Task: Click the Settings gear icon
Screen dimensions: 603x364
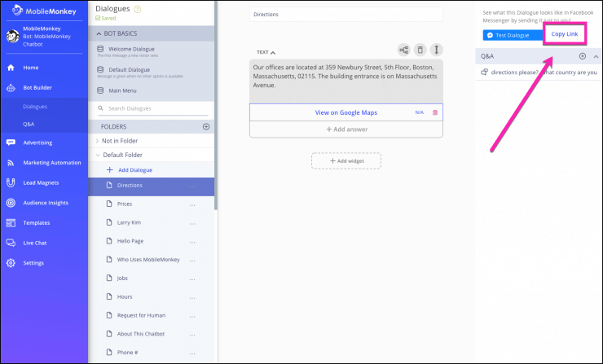Action: pos(11,263)
